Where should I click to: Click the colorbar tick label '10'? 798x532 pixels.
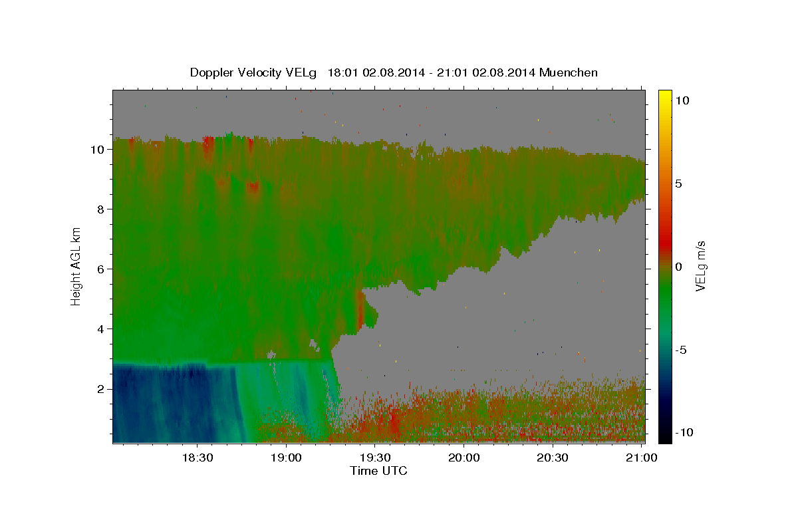[682, 100]
